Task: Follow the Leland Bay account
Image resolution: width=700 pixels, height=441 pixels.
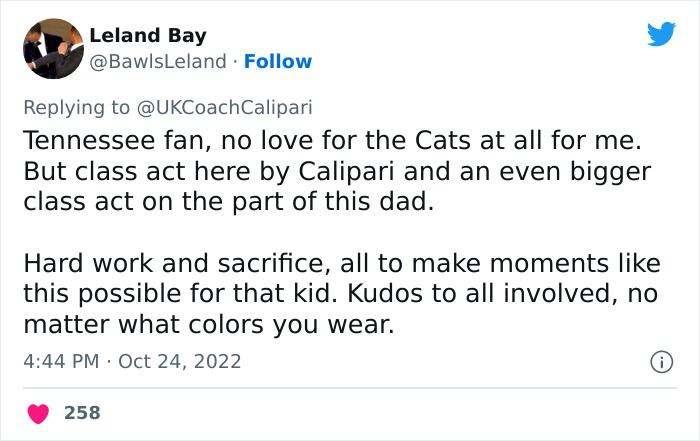Action: [x=279, y=62]
